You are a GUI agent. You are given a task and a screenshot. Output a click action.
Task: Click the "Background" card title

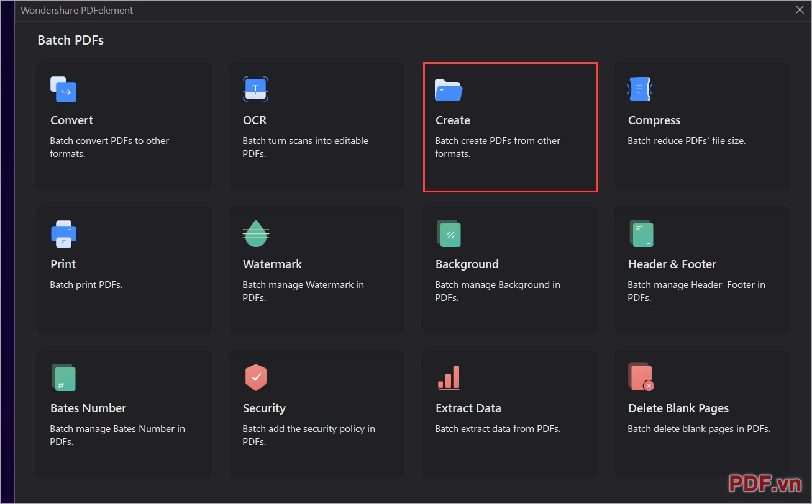pyautogui.click(x=467, y=264)
